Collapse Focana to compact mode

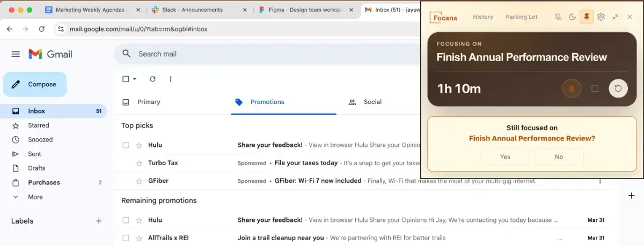pyautogui.click(x=616, y=17)
